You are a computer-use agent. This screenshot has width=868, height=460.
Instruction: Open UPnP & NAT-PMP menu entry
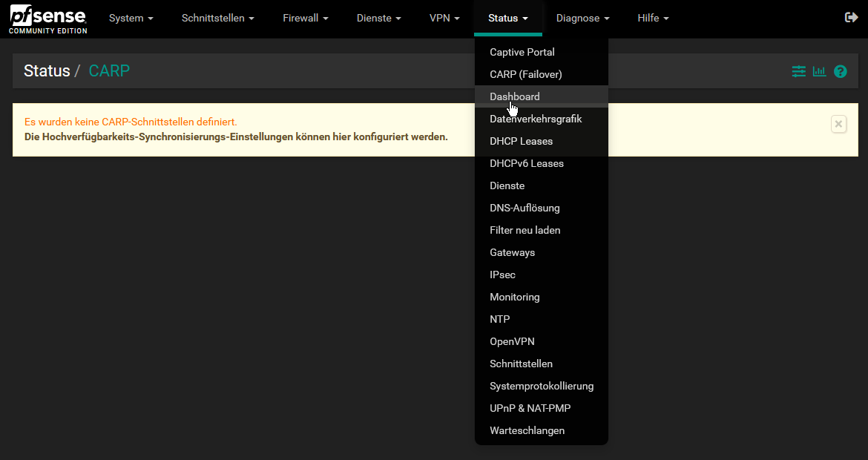click(x=542, y=408)
